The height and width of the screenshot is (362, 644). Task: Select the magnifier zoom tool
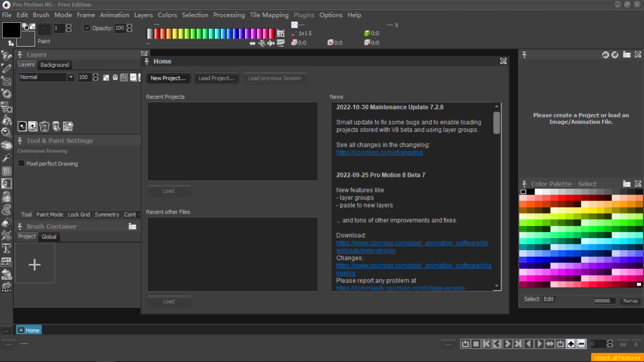6,133
